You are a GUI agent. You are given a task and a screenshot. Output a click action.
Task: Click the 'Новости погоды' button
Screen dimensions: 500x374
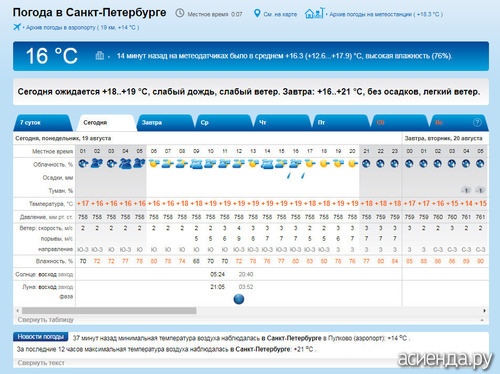(x=40, y=337)
